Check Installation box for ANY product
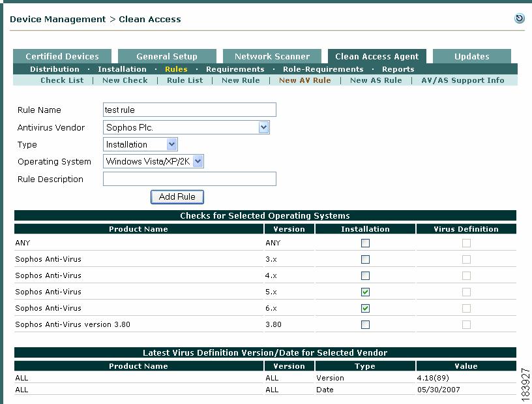532x404 pixels. [365, 243]
